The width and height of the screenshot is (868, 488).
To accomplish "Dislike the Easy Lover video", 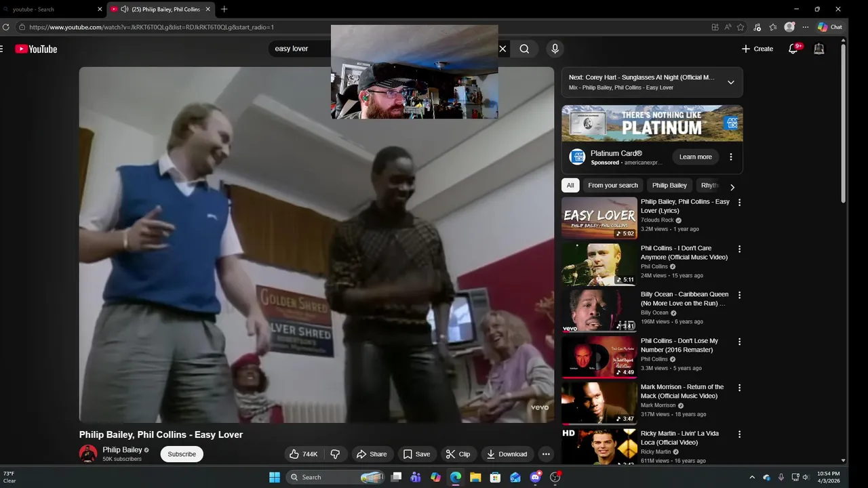I will [335, 454].
